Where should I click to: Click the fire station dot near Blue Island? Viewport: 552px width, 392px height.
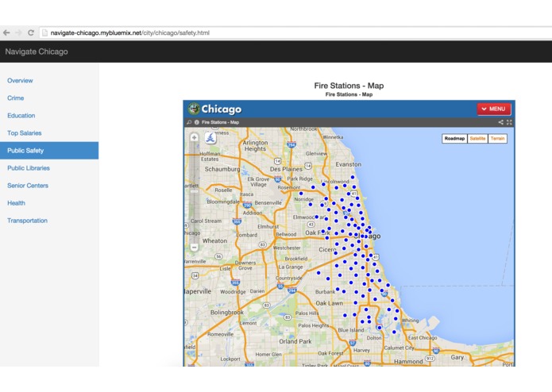click(362, 321)
